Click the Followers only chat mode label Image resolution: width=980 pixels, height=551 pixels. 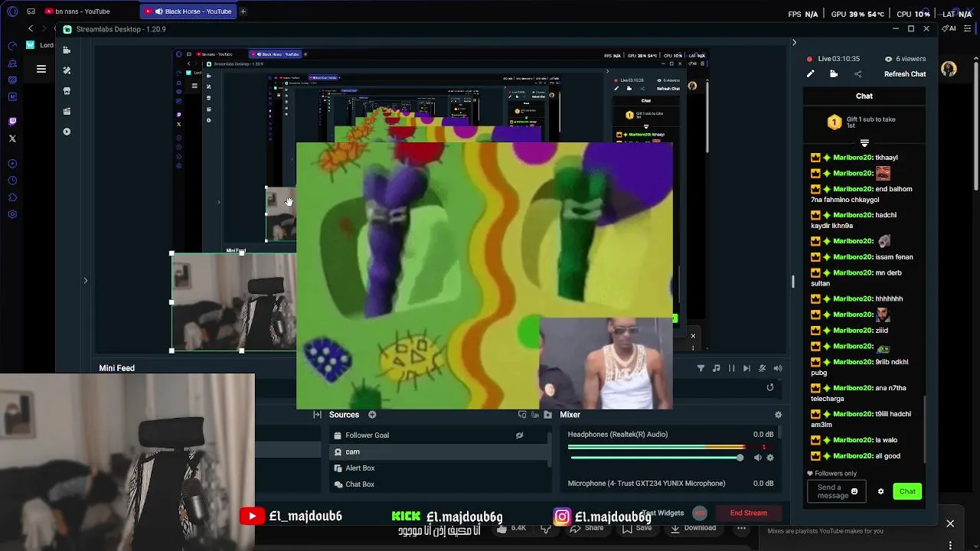click(x=832, y=474)
